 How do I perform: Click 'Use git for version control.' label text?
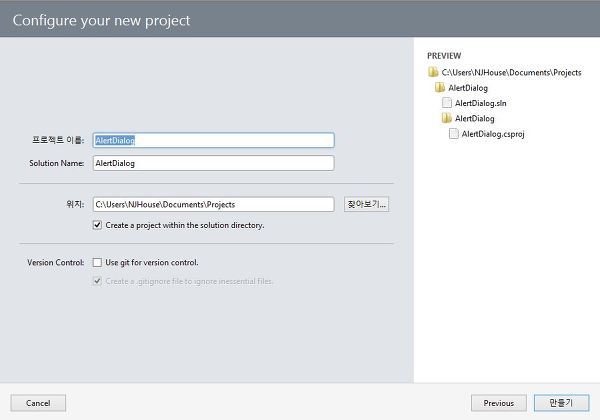(152, 263)
